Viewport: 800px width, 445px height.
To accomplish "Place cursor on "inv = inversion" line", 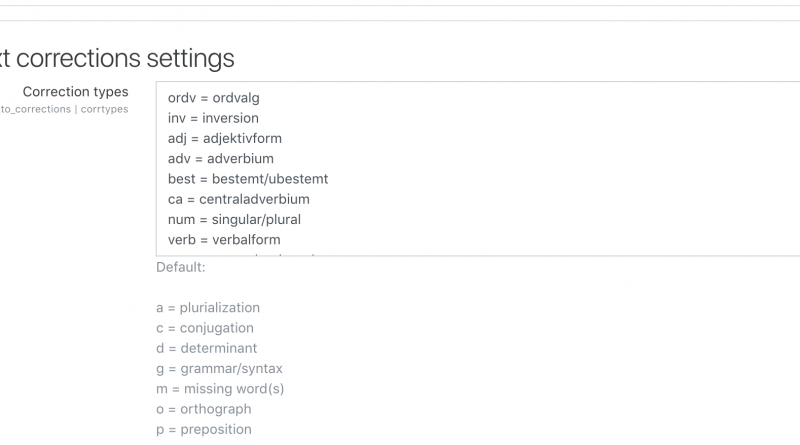I will 213,118.
